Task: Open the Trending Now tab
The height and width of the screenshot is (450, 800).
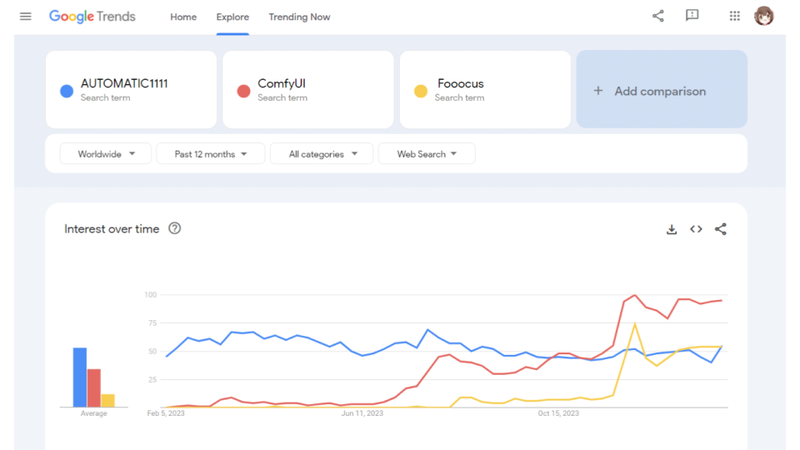Action: 299,17
